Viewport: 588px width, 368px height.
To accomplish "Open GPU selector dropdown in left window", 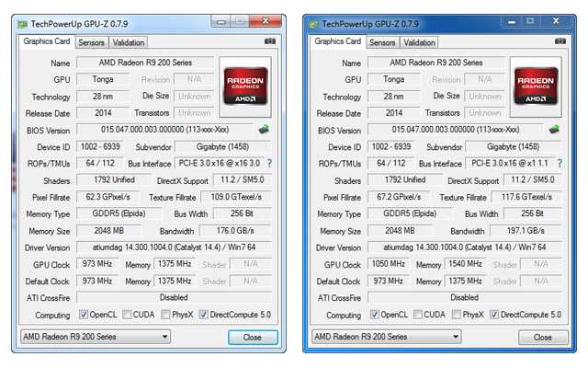I will pyautogui.click(x=96, y=337).
